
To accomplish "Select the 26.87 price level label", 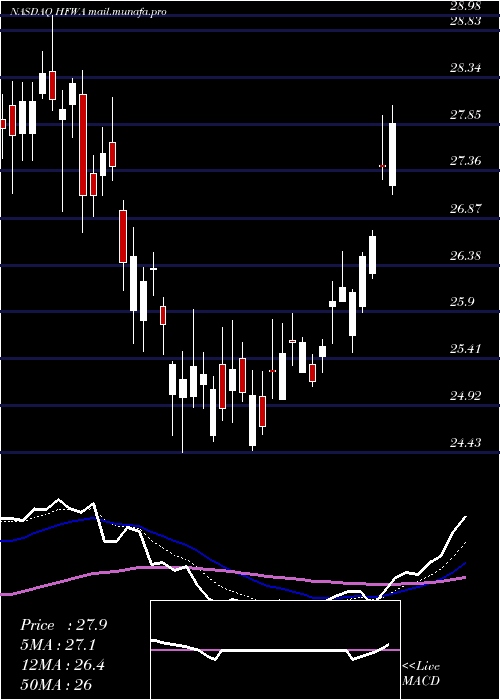I will [465, 208].
